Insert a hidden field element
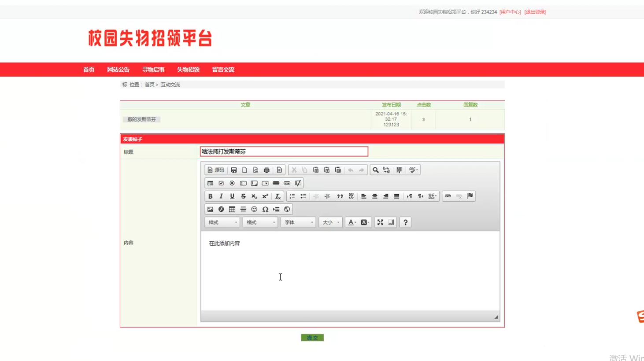 pyautogui.click(x=298, y=183)
